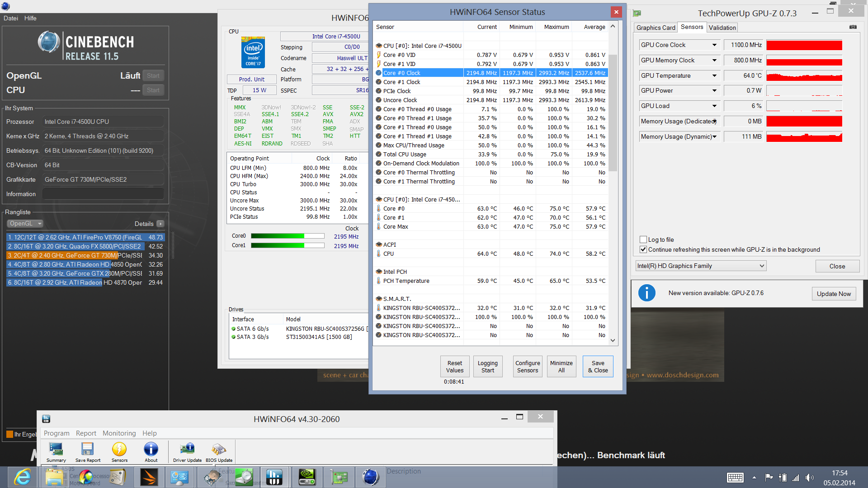Open the Intel(R) HD Graphics Family selector
The height and width of the screenshot is (488, 868).
(x=700, y=266)
